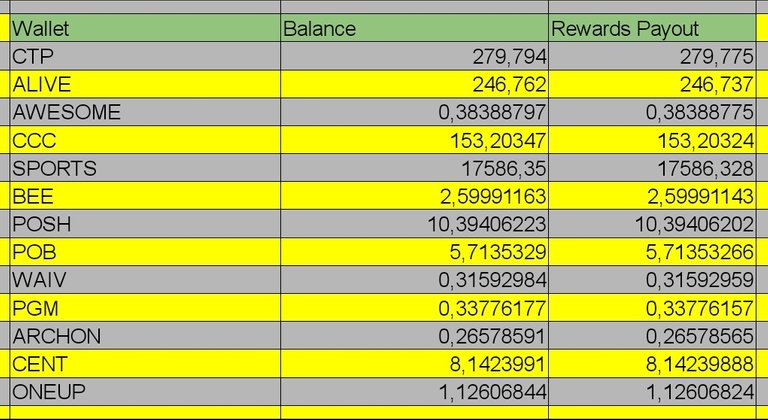Select balance cell 1,12606844
Viewport: 768px width, 420px height.
click(414, 392)
